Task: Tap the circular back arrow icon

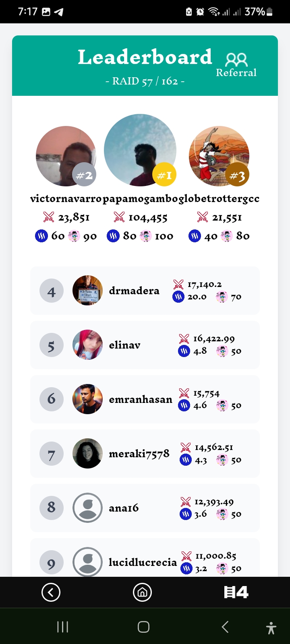Action: pyautogui.click(x=51, y=592)
